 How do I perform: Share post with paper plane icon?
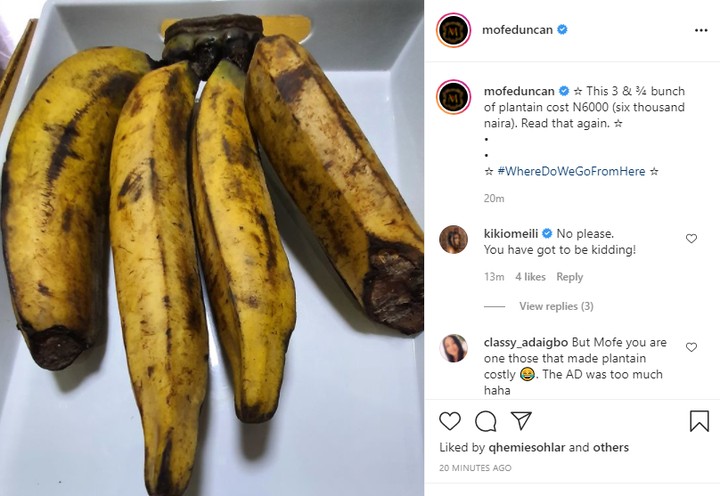(x=521, y=421)
